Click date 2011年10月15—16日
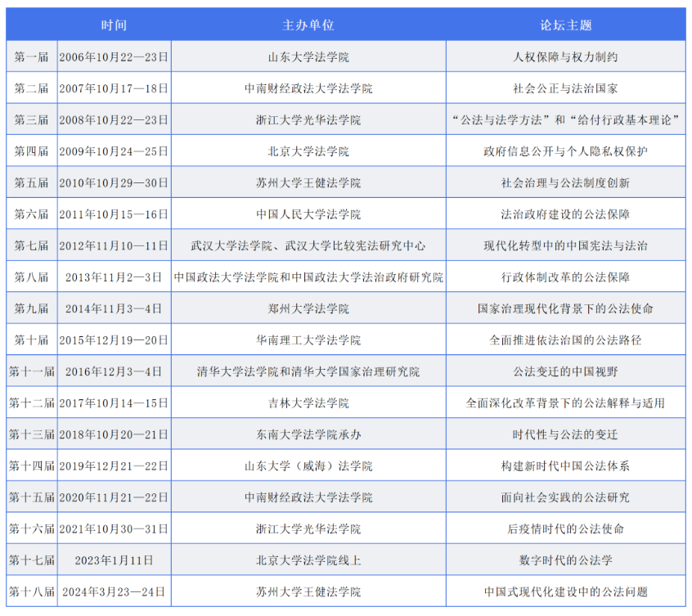The image size is (692, 616). [x=114, y=214]
